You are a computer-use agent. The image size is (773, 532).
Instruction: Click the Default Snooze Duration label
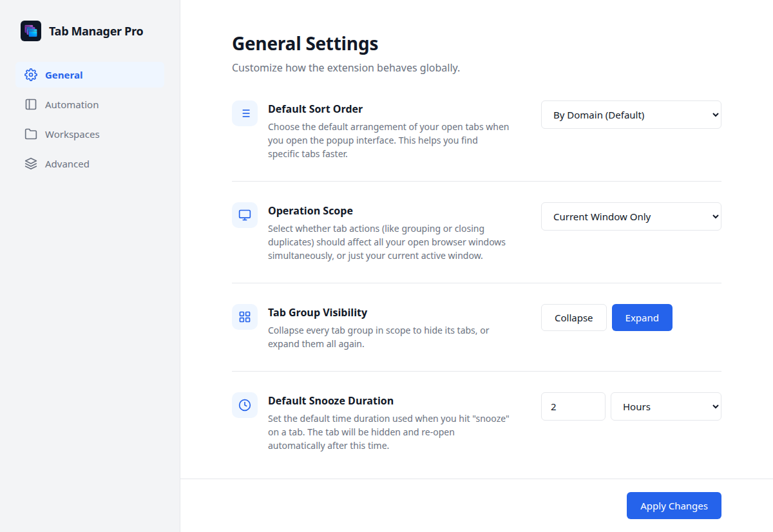[331, 401]
